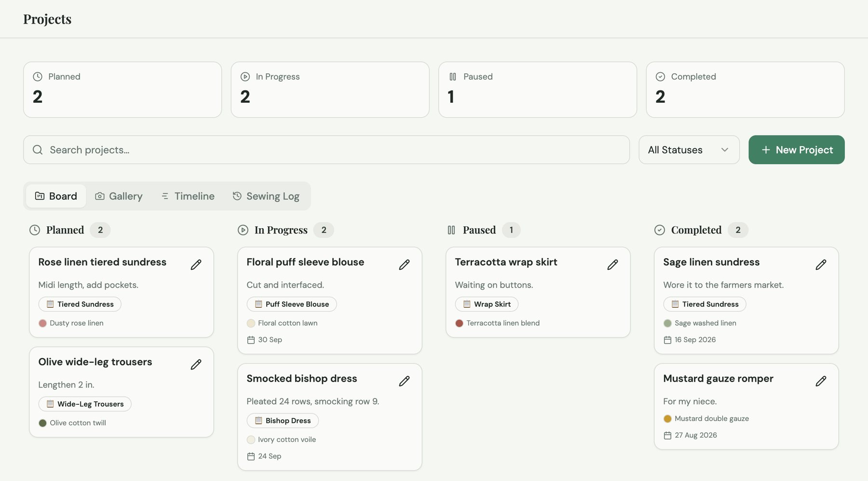Open the Timeline view tab
The image size is (868, 481).
(x=188, y=196)
